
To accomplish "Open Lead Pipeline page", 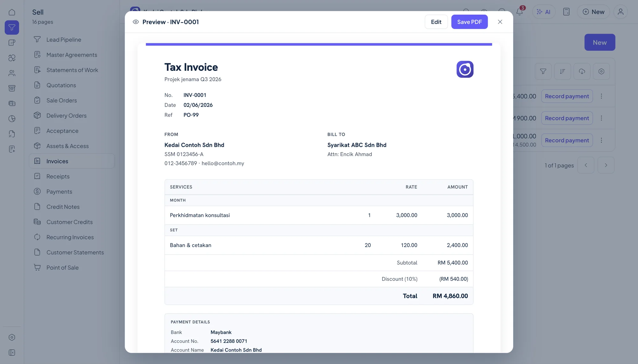I will click(x=72, y=40).
